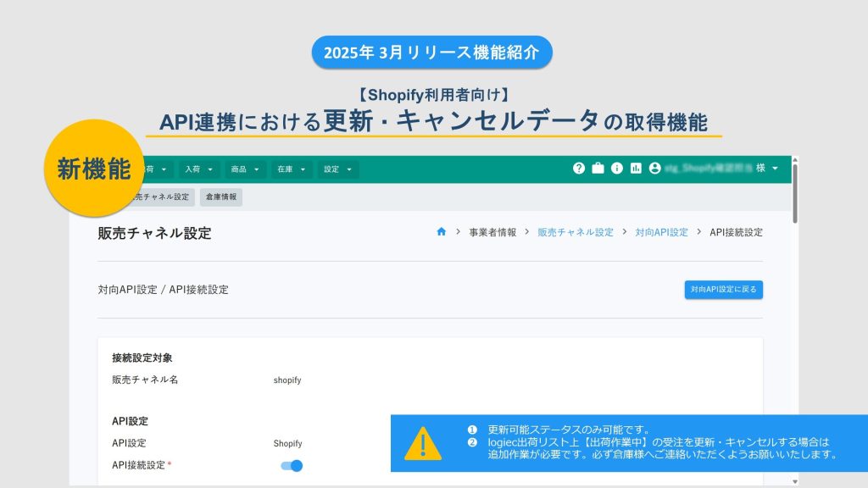The width and height of the screenshot is (868, 488).
Task: Click the 対向API設定 / API接続設定 subtitle
Action: pos(164,290)
